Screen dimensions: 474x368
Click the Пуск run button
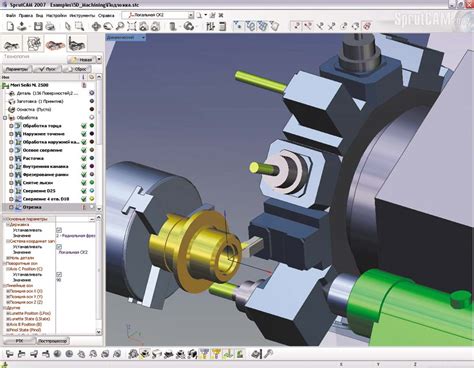point(47,69)
